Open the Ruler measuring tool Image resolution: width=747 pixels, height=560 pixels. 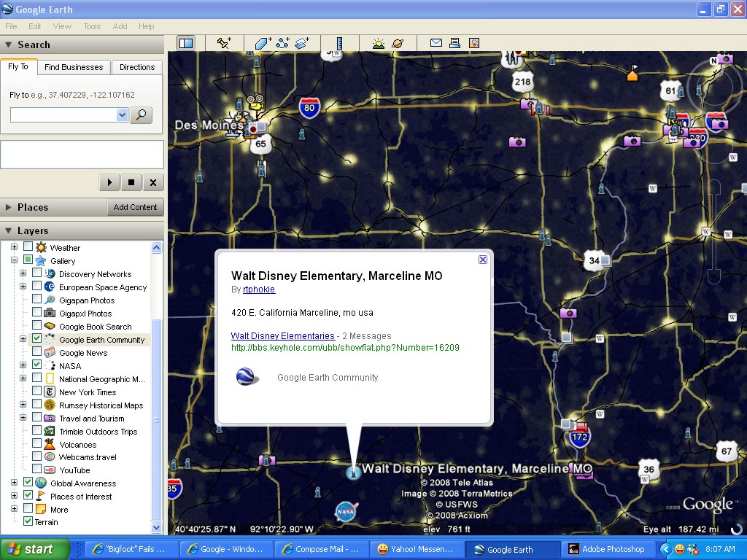339,43
